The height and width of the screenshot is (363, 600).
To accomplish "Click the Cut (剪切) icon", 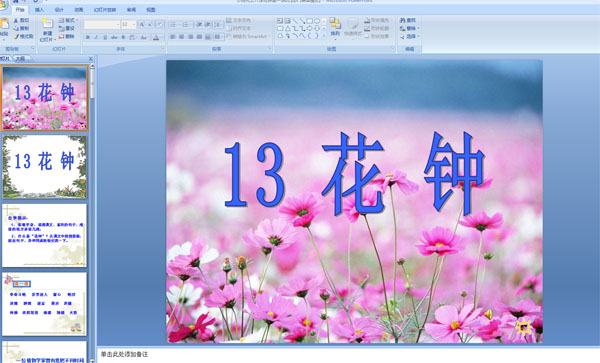I will [x=21, y=20].
